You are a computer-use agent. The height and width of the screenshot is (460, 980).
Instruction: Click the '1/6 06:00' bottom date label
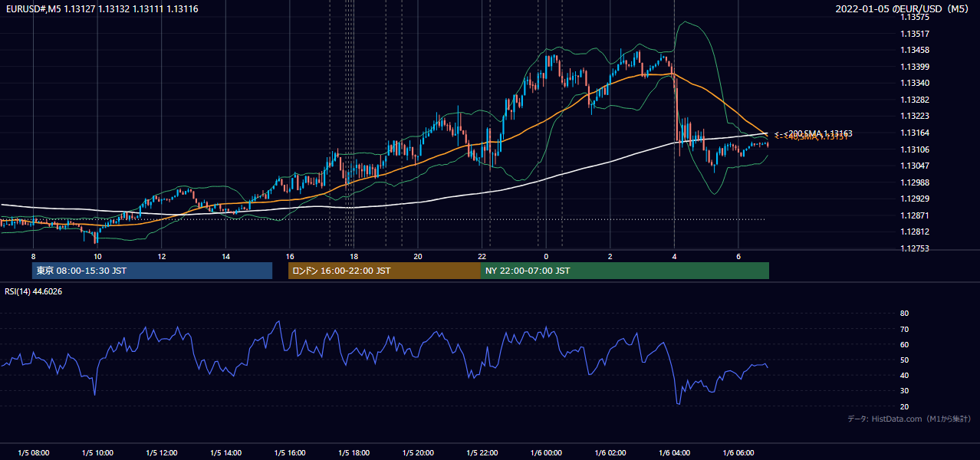tap(738, 452)
